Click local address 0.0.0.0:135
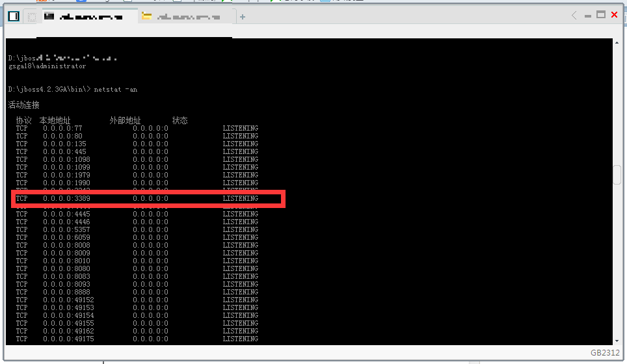Image resolution: width=627 pixels, height=364 pixels. 65,144
